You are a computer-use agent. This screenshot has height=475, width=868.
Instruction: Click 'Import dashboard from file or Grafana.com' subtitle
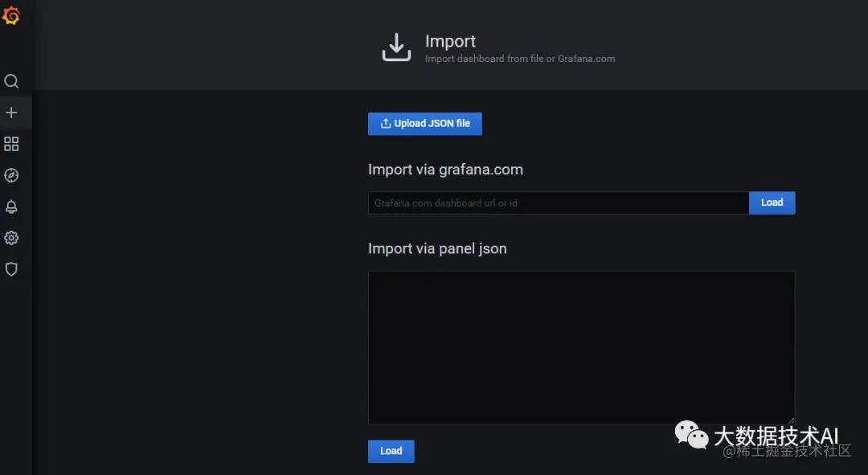coord(520,59)
